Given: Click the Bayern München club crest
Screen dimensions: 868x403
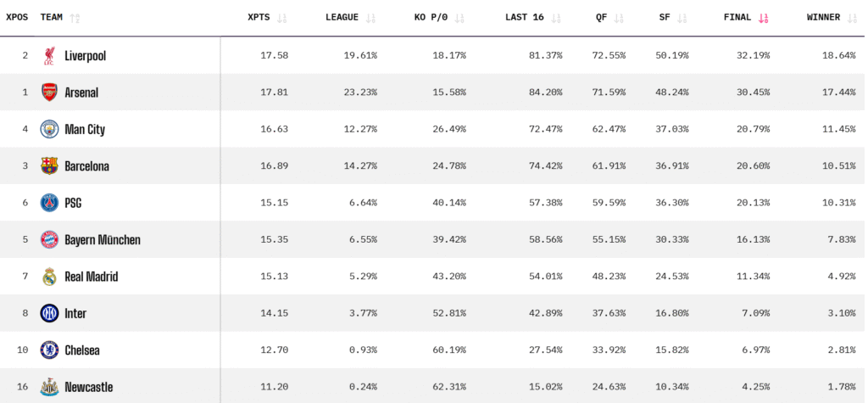Looking at the screenshot, I should [x=49, y=239].
